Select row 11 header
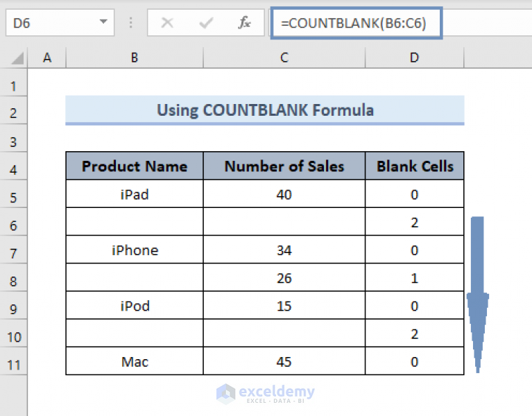Image resolution: width=532 pixels, height=416 pixels. click(13, 365)
